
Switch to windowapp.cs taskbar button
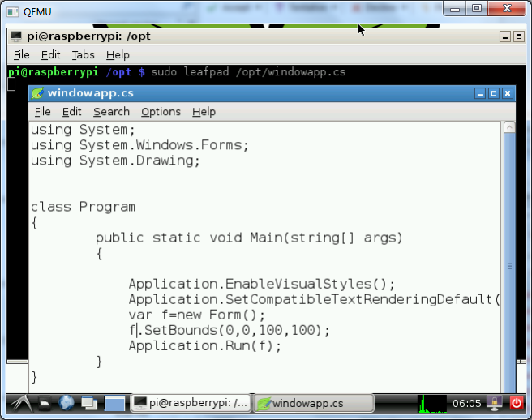coord(314,403)
